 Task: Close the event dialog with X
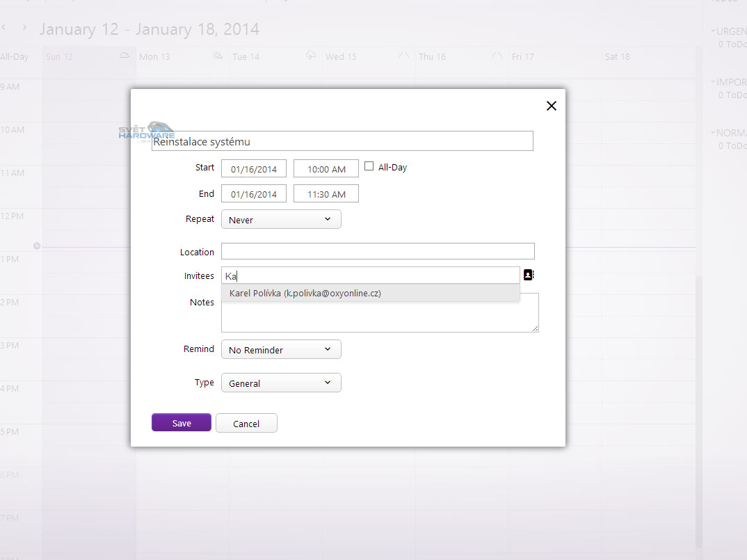pos(551,106)
